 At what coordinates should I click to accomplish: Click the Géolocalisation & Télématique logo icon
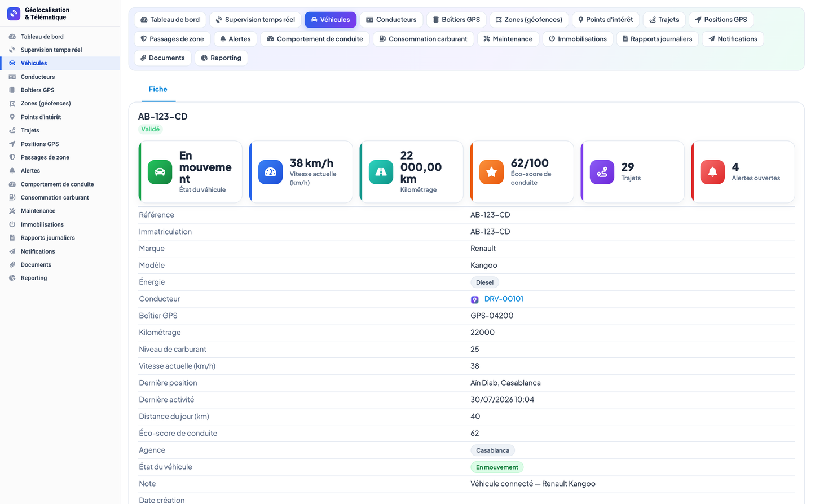pos(14,14)
